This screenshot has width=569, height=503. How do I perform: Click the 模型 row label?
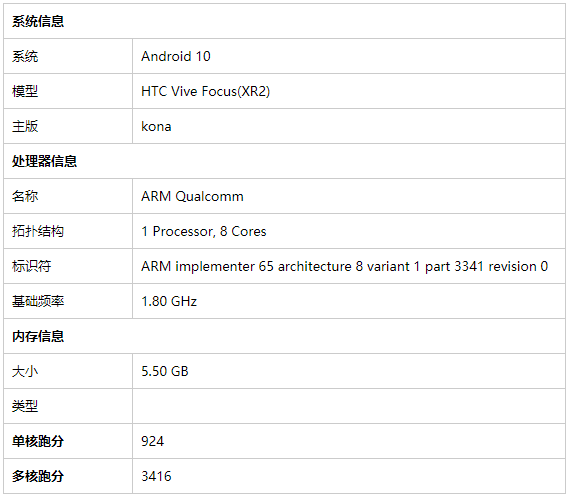pos(25,91)
